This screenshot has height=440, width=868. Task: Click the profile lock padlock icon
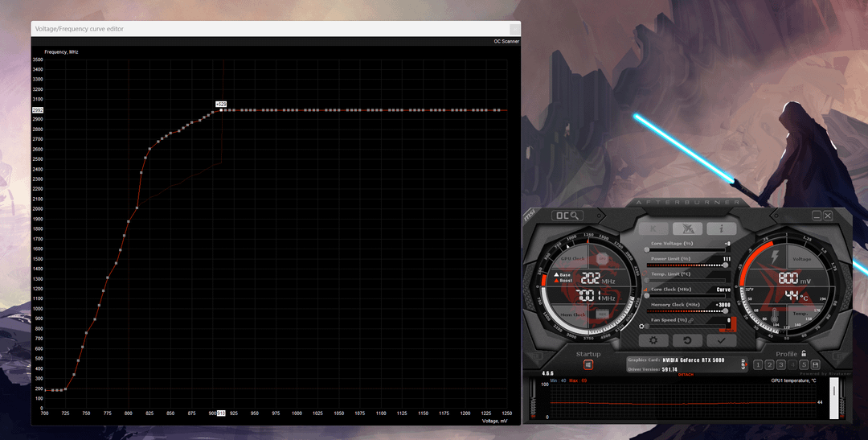[x=804, y=353]
